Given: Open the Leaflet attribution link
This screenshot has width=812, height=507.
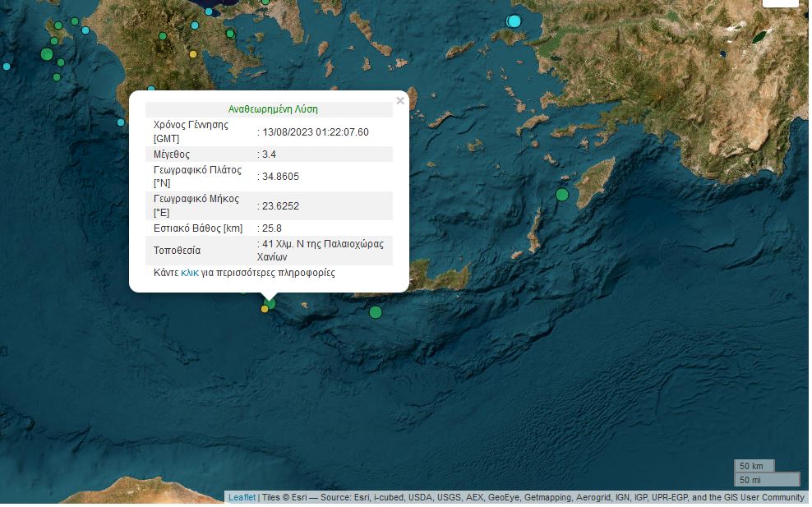Looking at the screenshot, I should tap(242, 497).
